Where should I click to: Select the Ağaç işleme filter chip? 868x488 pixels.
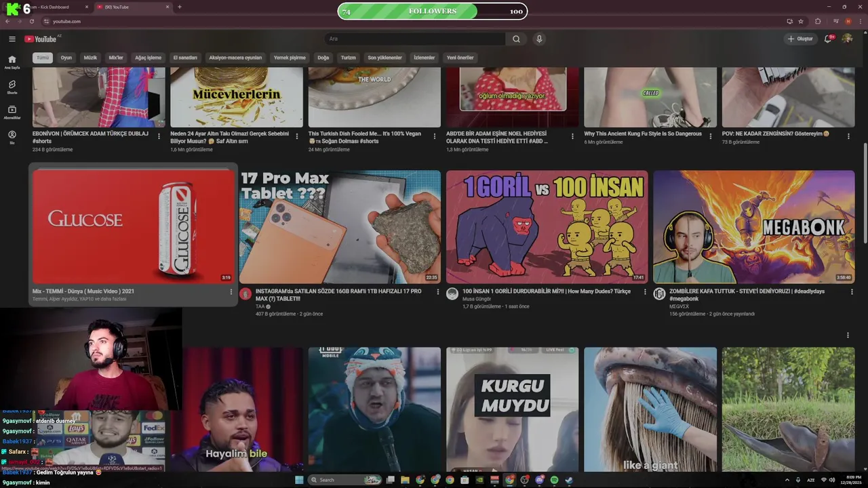148,58
